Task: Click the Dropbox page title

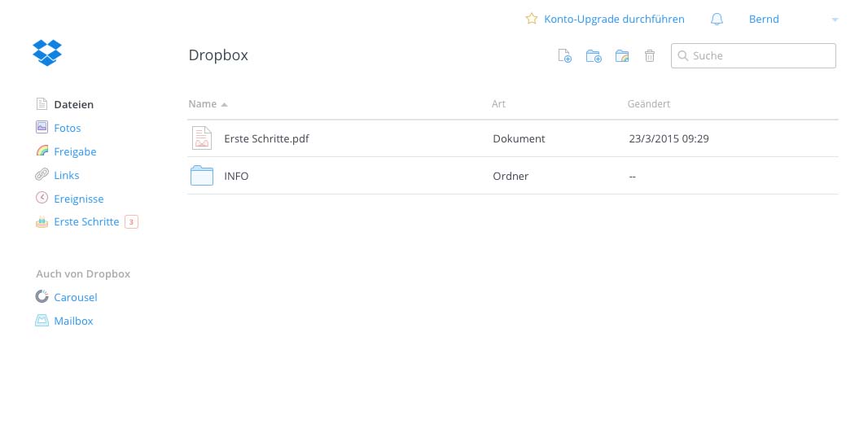Action: tap(218, 55)
